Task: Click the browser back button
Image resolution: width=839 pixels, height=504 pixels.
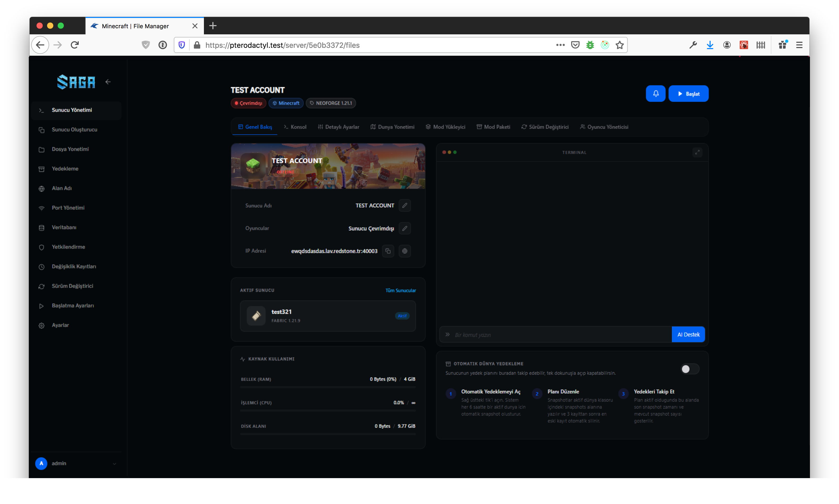Action: [x=40, y=45]
